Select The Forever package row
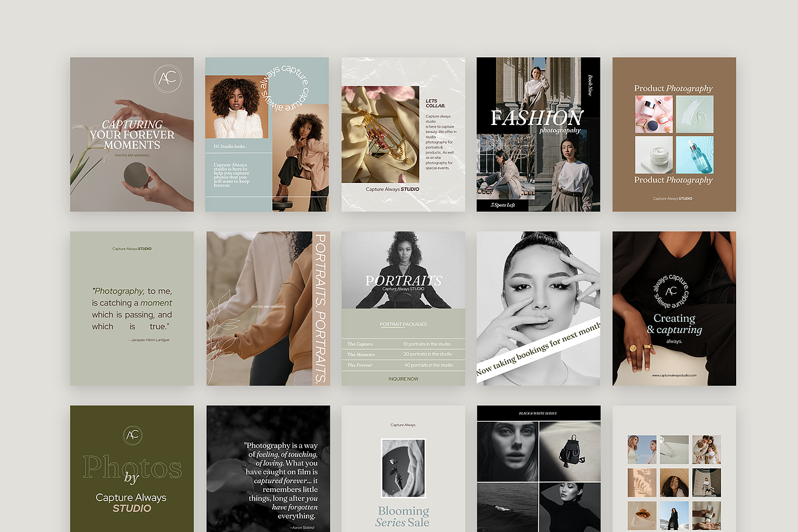 [x=404, y=365]
